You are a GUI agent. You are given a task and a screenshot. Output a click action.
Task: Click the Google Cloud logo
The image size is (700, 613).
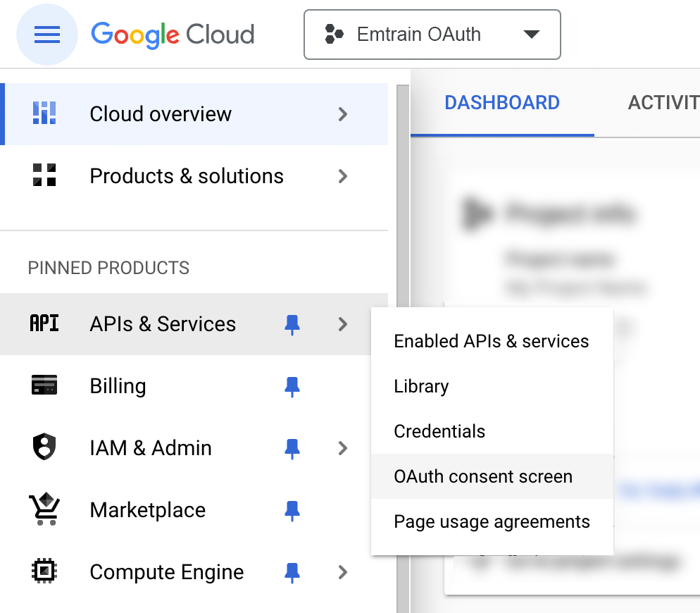(x=172, y=34)
